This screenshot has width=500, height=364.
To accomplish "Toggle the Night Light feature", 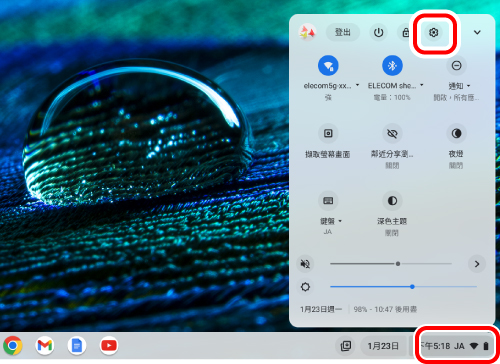I will tap(456, 133).
